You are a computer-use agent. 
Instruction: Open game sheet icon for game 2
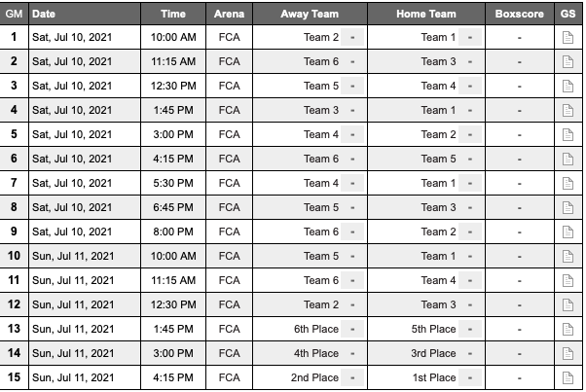568,61
